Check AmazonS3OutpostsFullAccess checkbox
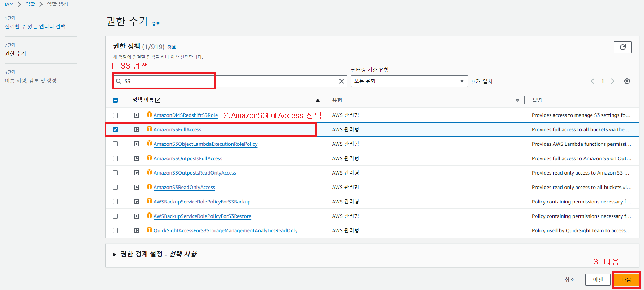The width and height of the screenshot is (644, 290). coord(115,158)
